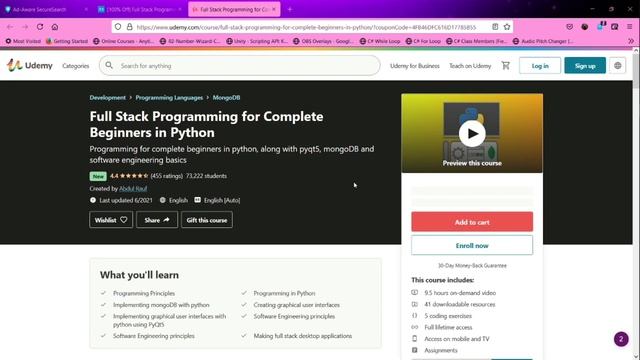640x360 pixels.
Task: Click the Full lifetime access line
Action: (448, 327)
